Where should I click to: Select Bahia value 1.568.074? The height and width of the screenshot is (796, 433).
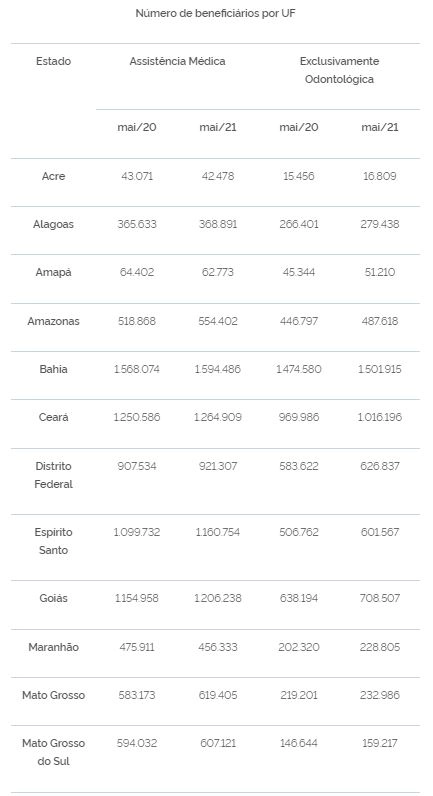(x=137, y=370)
